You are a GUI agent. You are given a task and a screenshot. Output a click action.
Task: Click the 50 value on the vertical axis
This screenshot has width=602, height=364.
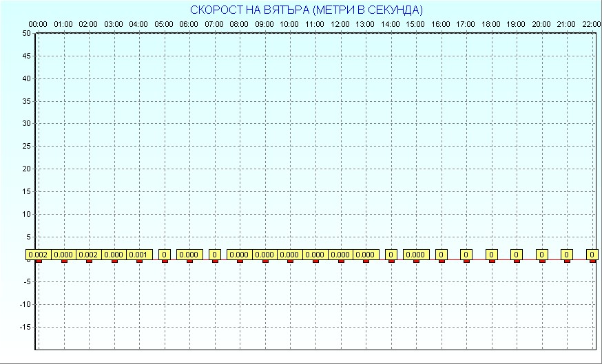coord(26,33)
